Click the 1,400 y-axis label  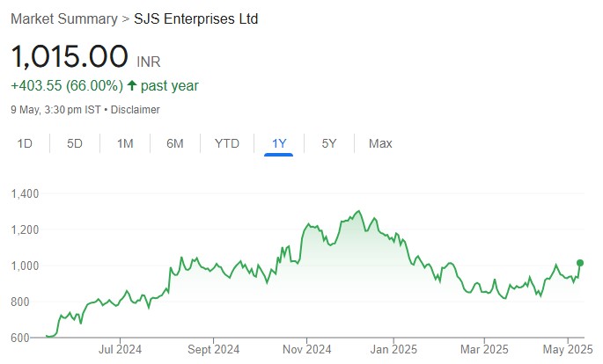tap(25, 193)
